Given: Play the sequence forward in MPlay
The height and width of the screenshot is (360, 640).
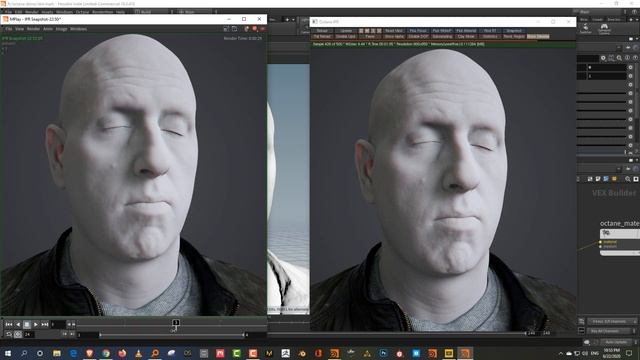Looking at the screenshot, I should point(36,324).
